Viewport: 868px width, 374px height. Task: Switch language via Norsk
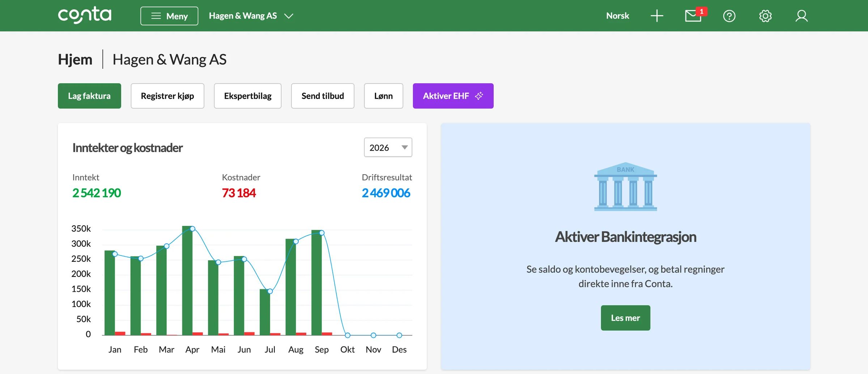[618, 16]
